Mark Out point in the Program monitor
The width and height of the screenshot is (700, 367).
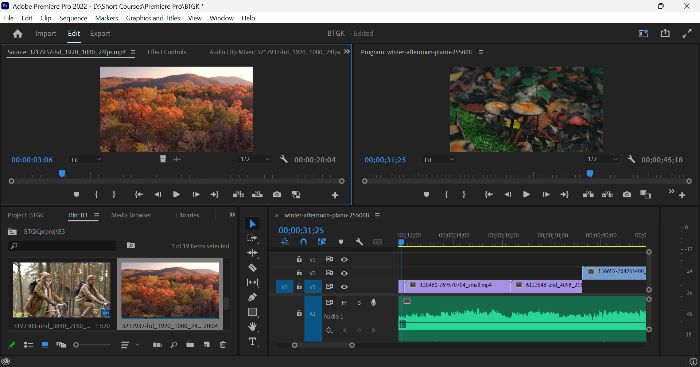pos(464,195)
